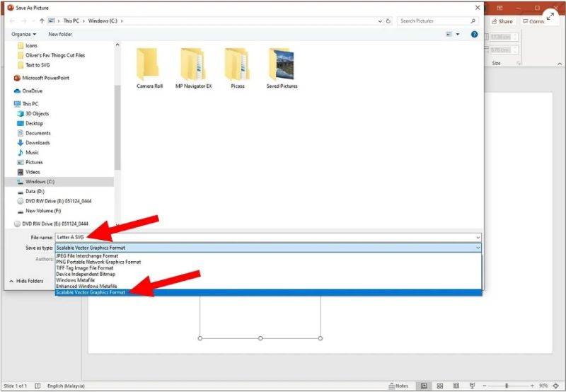Select Windows (C:) drive in navigation pane
566x392 pixels.
click(x=59, y=182)
